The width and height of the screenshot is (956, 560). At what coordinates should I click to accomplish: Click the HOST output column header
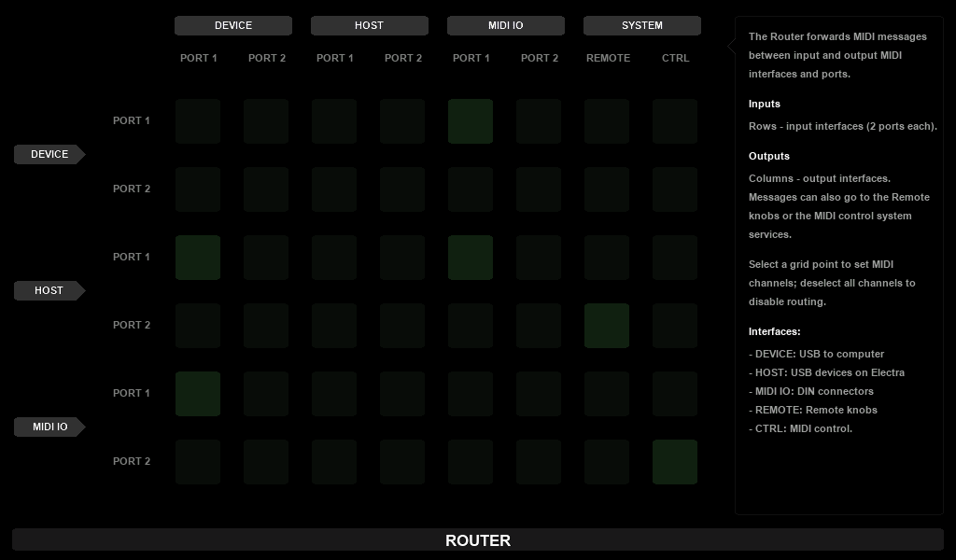click(x=370, y=25)
